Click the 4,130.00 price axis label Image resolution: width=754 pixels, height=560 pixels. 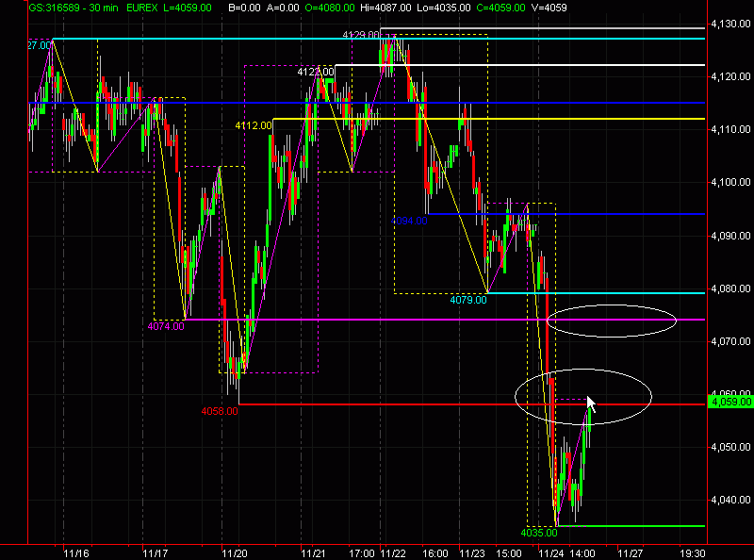coord(730,24)
